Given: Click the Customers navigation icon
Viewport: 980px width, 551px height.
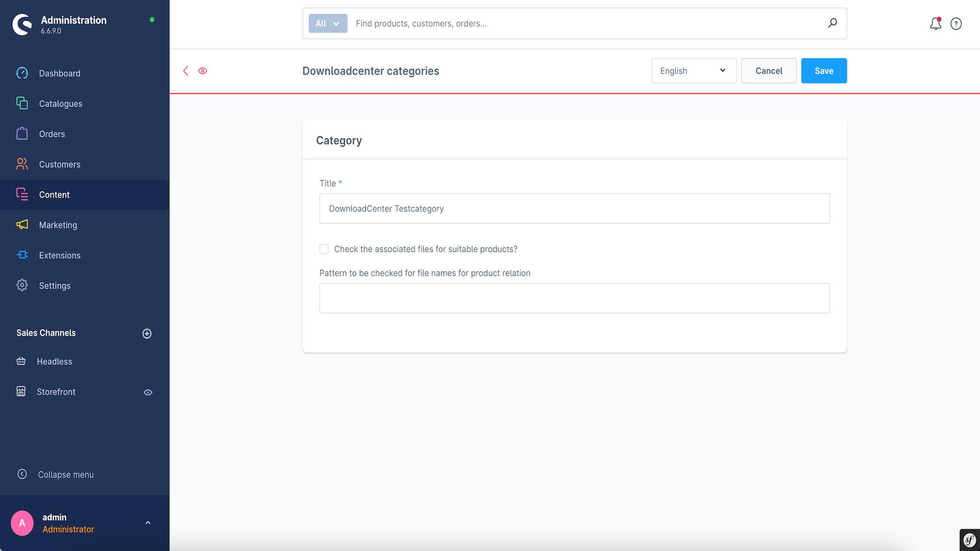Looking at the screenshot, I should click(x=22, y=164).
